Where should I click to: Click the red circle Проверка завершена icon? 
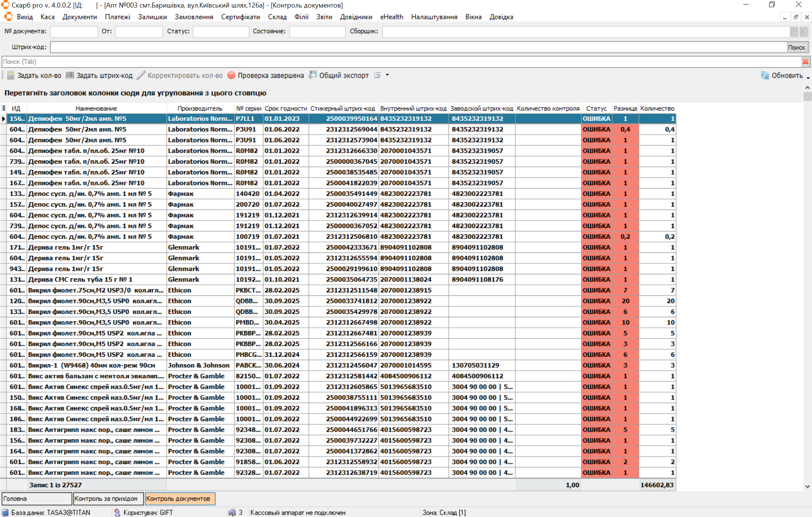point(231,75)
